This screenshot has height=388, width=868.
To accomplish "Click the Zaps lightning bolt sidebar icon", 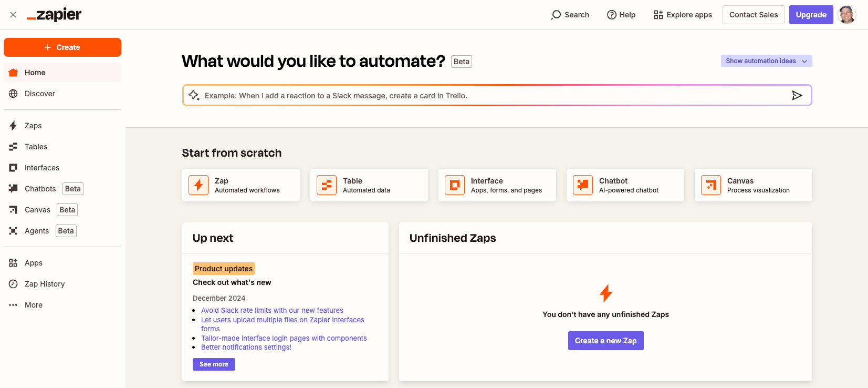I will (13, 126).
